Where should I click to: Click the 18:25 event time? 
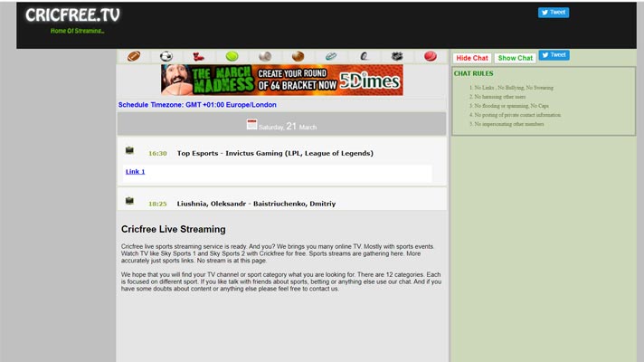pos(157,204)
